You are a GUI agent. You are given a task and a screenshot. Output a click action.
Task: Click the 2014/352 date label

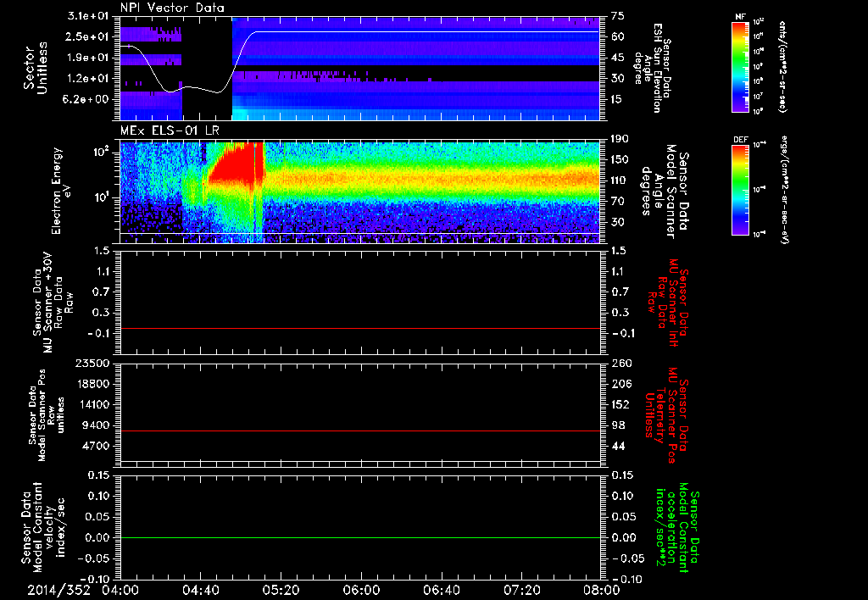click(58, 590)
